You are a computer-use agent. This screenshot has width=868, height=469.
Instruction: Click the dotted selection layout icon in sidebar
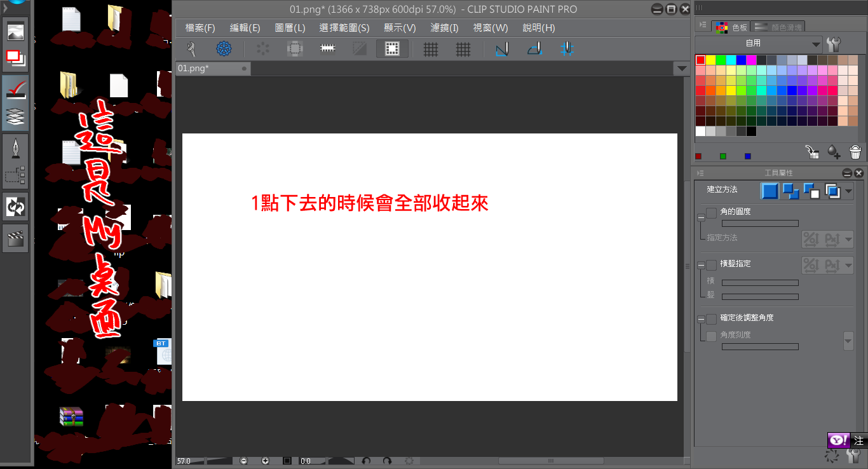coord(15,174)
